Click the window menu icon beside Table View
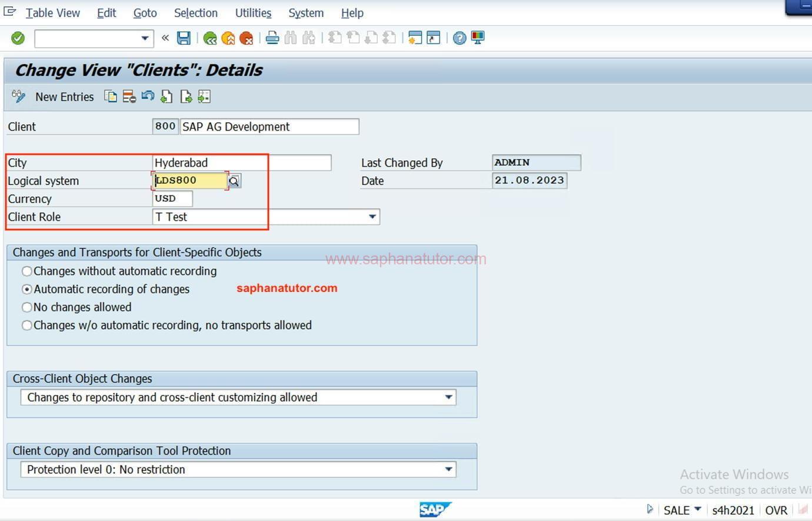812x521 pixels. click(x=10, y=11)
